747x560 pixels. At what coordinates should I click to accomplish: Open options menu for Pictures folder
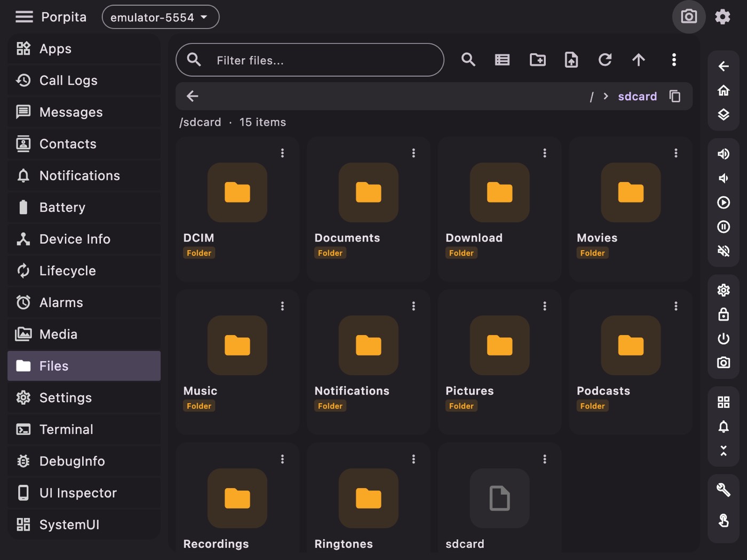pyautogui.click(x=545, y=306)
